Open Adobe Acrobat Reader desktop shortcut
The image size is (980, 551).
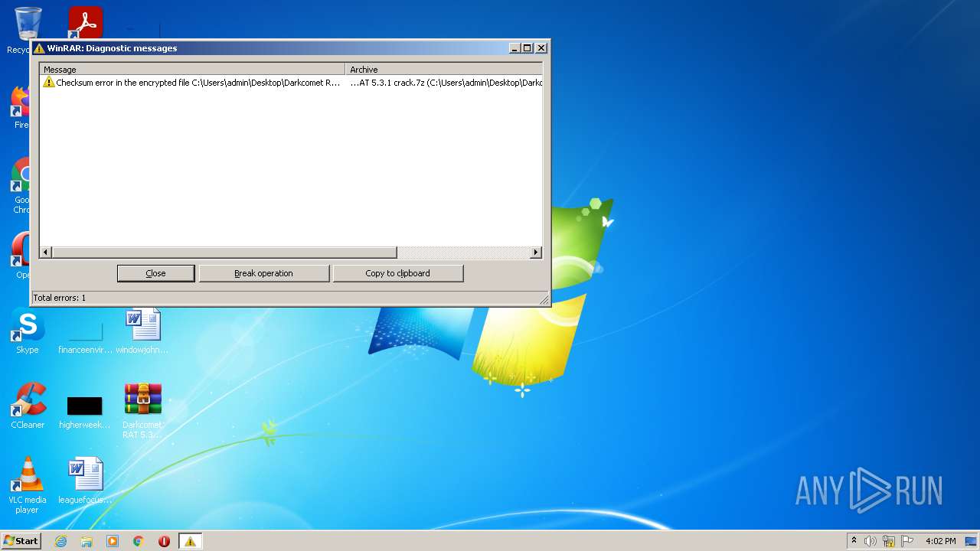(x=84, y=23)
